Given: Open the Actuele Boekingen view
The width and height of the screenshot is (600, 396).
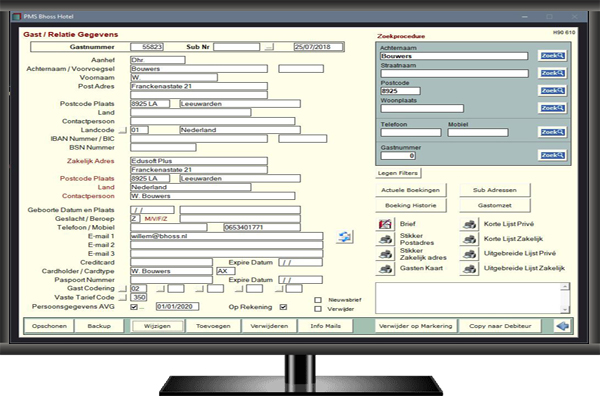Looking at the screenshot, I should [x=411, y=190].
